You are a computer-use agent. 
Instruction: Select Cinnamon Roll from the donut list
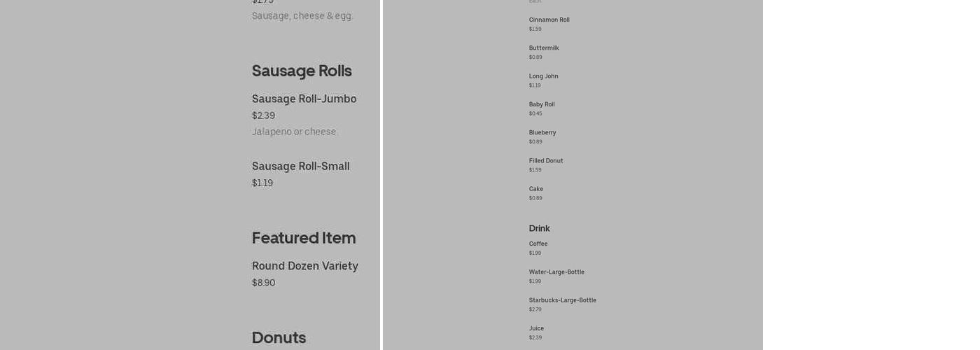549,20
